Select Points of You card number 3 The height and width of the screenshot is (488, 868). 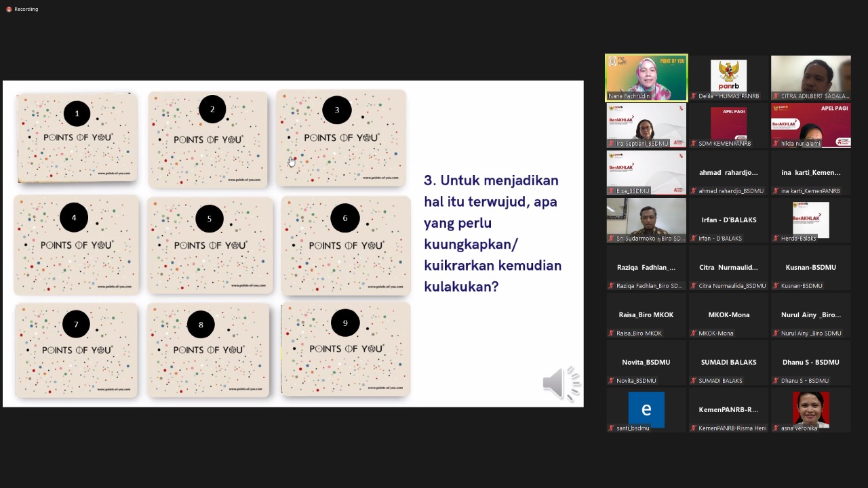(341, 138)
